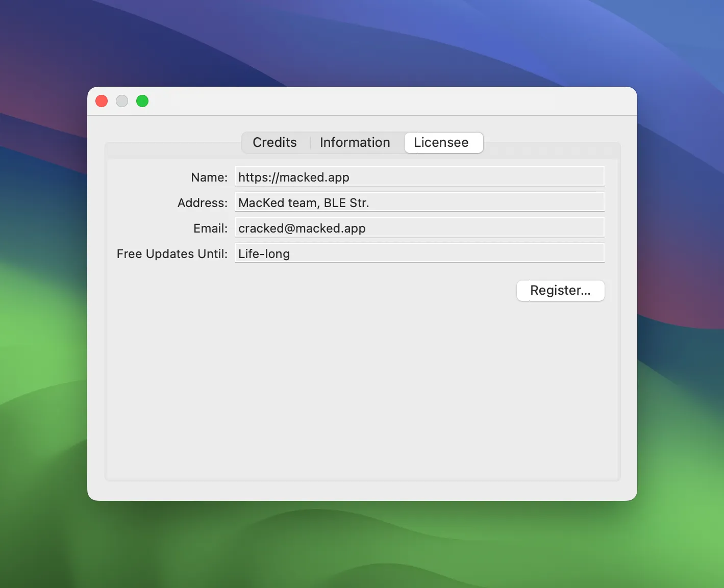Select the Life-long text
This screenshot has height=588, width=724.
264,253
